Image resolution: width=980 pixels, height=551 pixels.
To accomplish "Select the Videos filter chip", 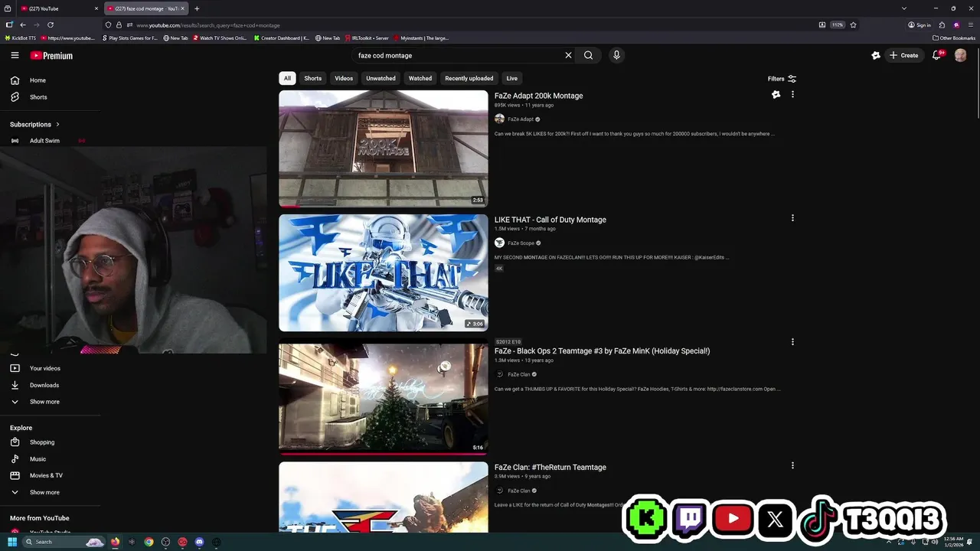I will 344,78.
